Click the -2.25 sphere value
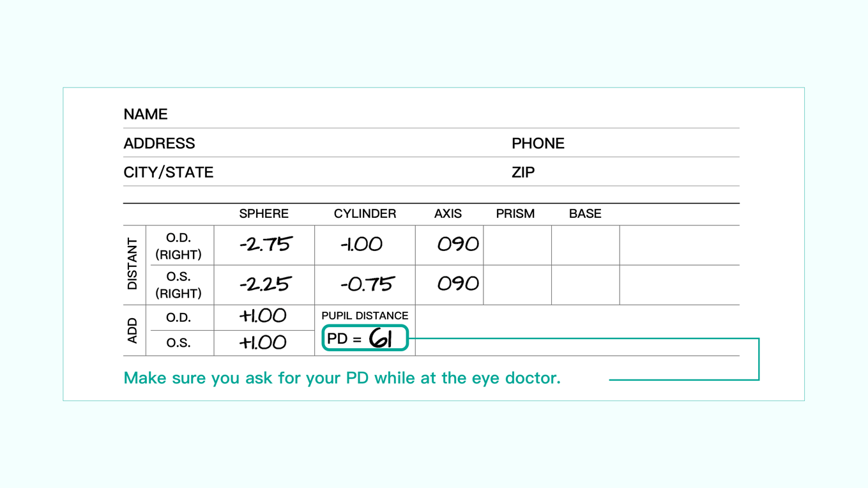The width and height of the screenshot is (868, 488). point(265,284)
